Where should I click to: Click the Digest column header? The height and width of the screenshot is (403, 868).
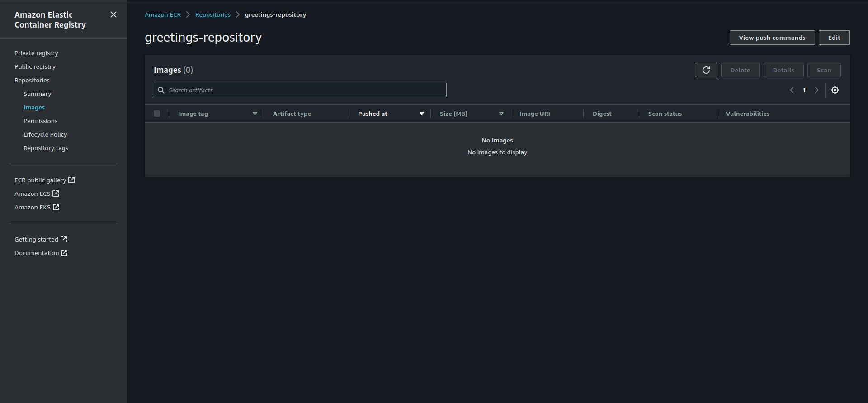click(x=602, y=114)
